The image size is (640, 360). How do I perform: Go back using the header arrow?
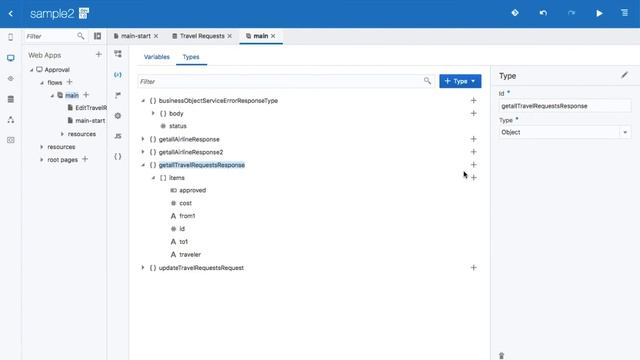[11, 13]
